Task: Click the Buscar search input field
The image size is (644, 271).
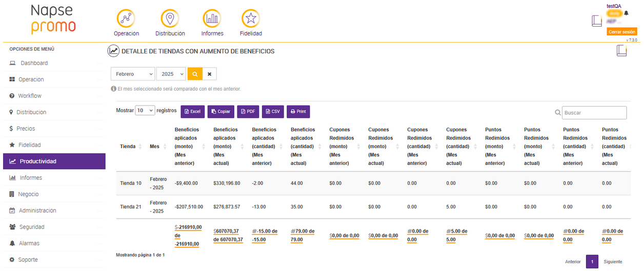Action: (x=594, y=113)
